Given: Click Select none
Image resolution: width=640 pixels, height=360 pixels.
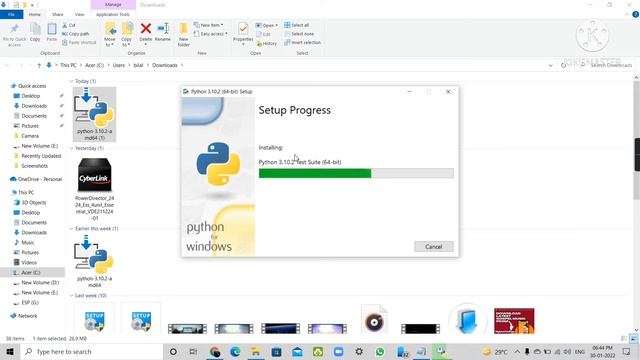Looking at the screenshot, I should 299,34.
